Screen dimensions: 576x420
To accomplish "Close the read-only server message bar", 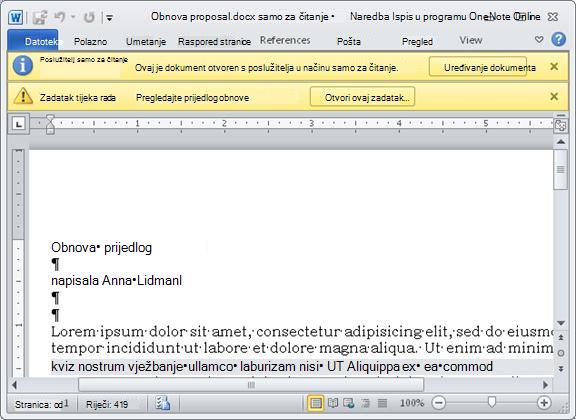I will [554, 67].
